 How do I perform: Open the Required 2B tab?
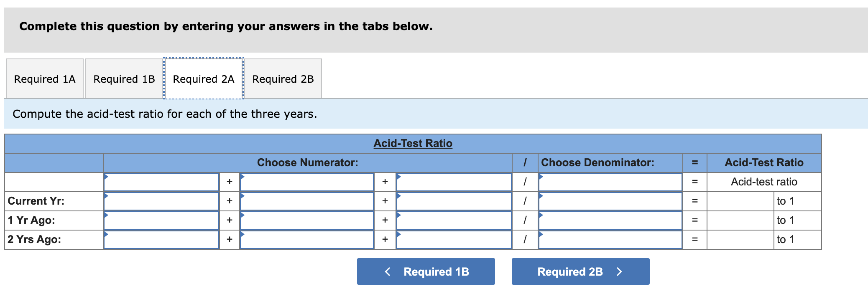pos(283,79)
